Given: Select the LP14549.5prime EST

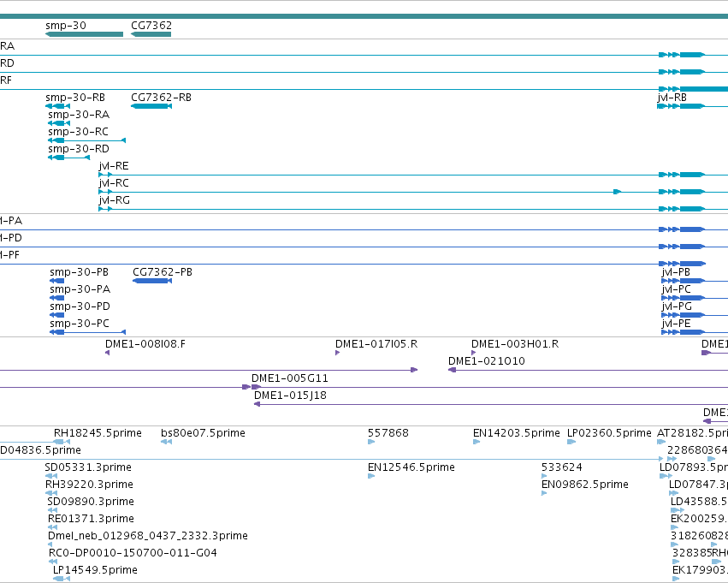Looking at the screenshot, I should [62, 579].
